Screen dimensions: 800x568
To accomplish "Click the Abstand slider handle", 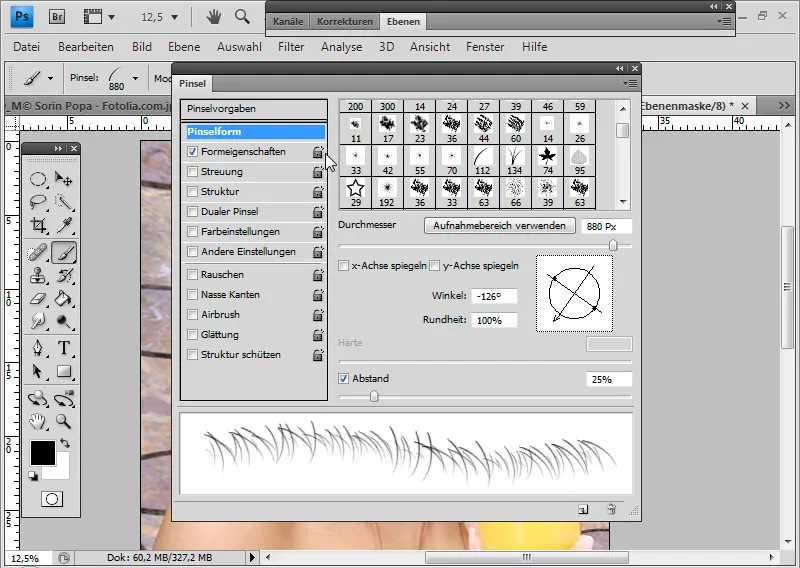I will pos(374,397).
